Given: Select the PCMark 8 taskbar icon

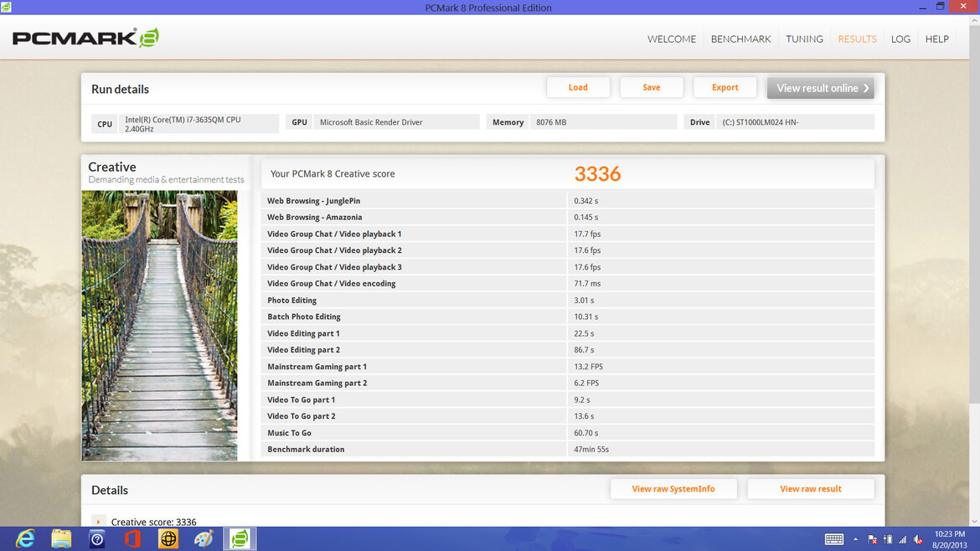Looking at the screenshot, I should point(240,538).
